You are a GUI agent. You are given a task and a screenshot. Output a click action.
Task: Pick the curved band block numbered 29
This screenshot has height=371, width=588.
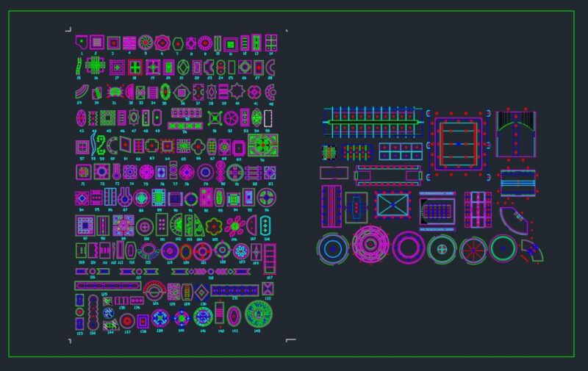tap(81, 91)
